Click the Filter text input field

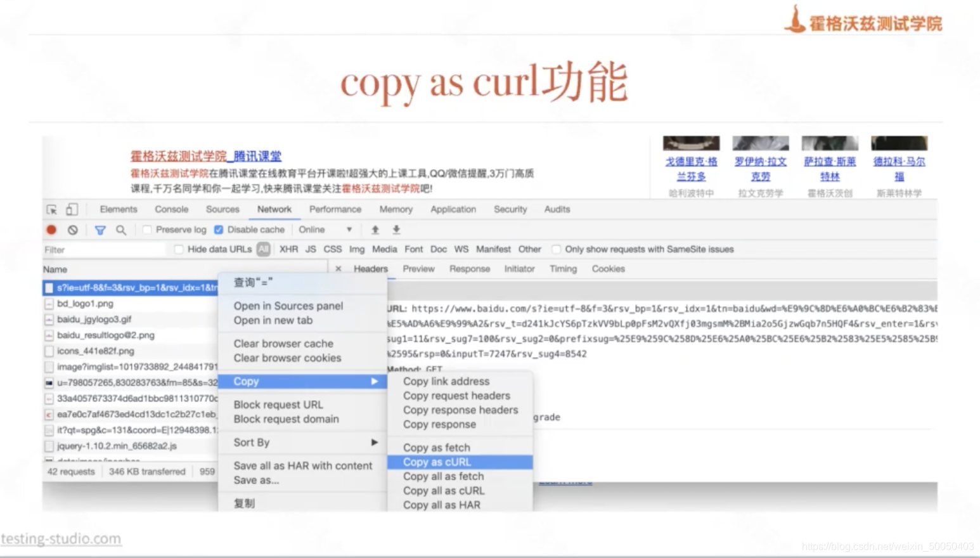(105, 250)
